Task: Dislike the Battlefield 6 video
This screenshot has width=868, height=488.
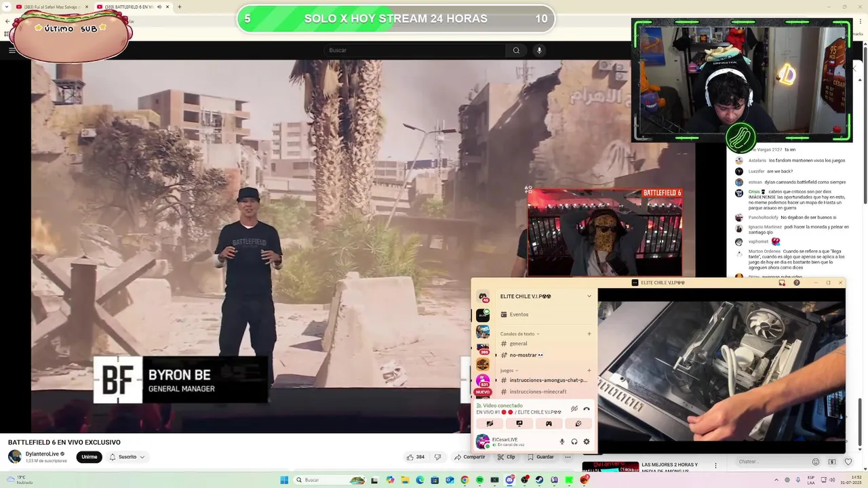Action: (437, 457)
